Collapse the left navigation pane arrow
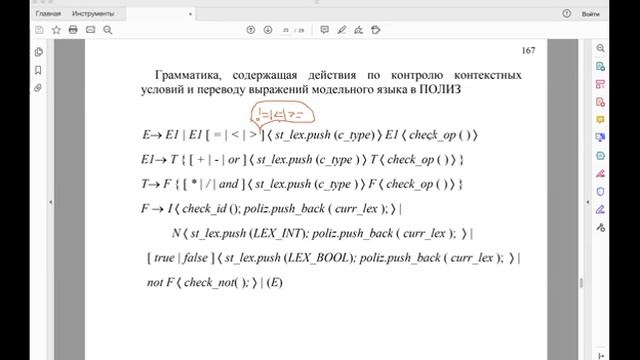640x360 pixels. coord(51,202)
